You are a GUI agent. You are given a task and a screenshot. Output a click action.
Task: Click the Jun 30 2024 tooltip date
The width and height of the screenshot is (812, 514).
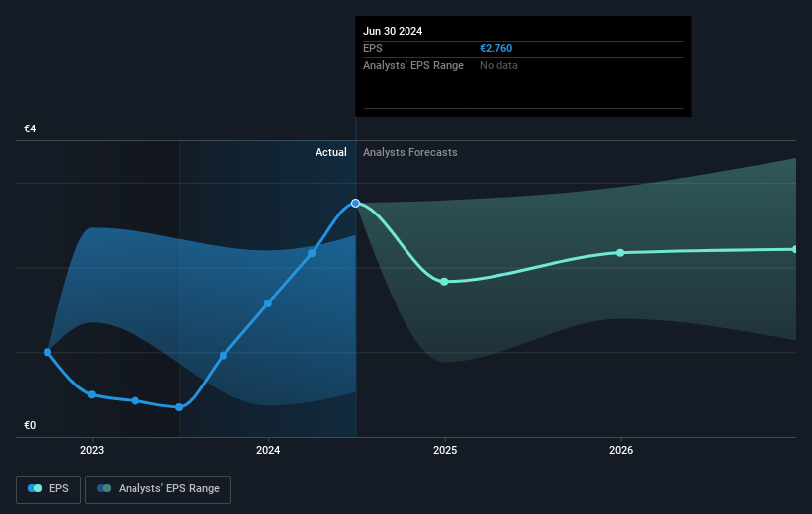click(x=393, y=31)
